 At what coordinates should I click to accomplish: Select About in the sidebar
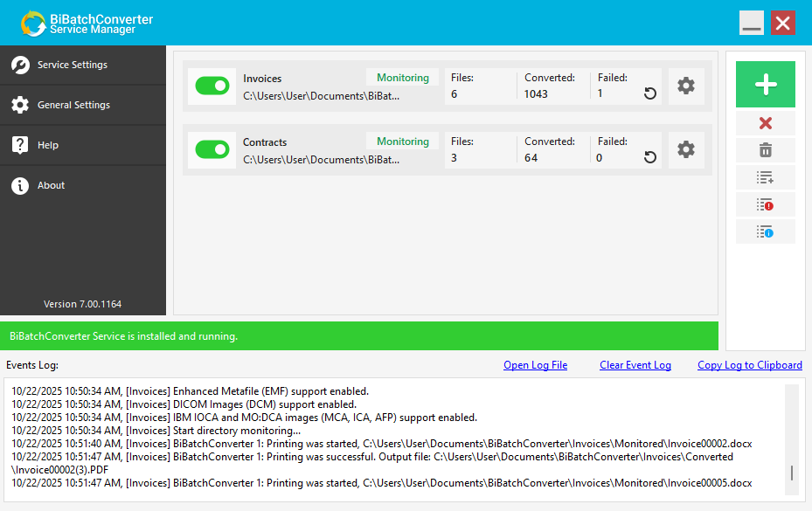82,185
